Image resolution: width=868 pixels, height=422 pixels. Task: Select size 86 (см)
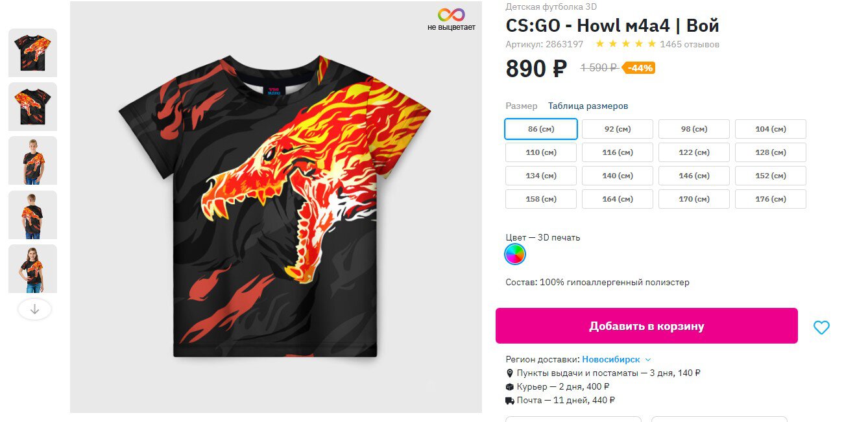541,129
